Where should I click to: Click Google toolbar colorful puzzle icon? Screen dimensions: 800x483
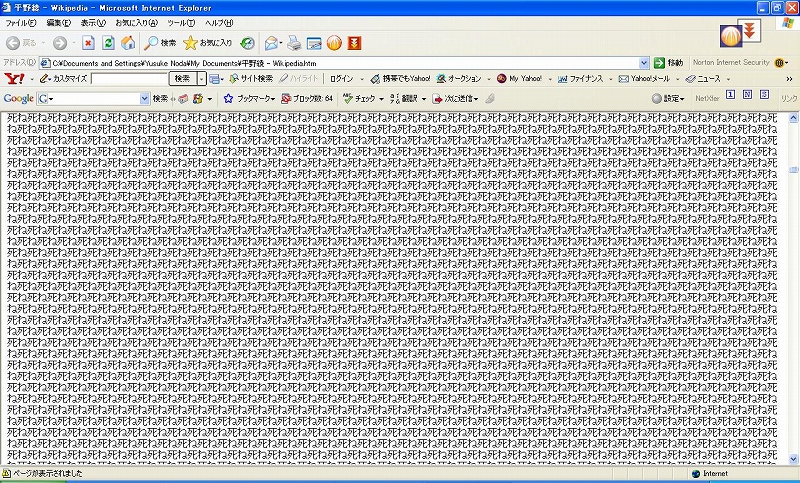pos(197,98)
